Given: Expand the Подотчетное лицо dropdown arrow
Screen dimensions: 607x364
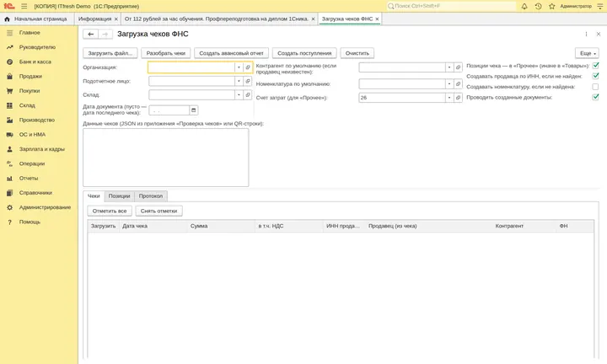Looking at the screenshot, I should click(239, 81).
